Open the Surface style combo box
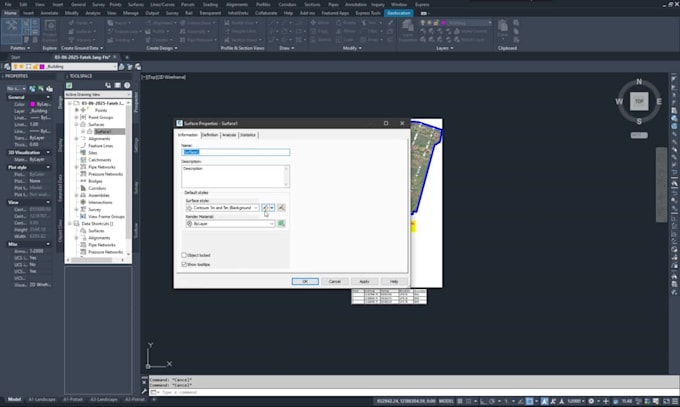 (x=222, y=208)
